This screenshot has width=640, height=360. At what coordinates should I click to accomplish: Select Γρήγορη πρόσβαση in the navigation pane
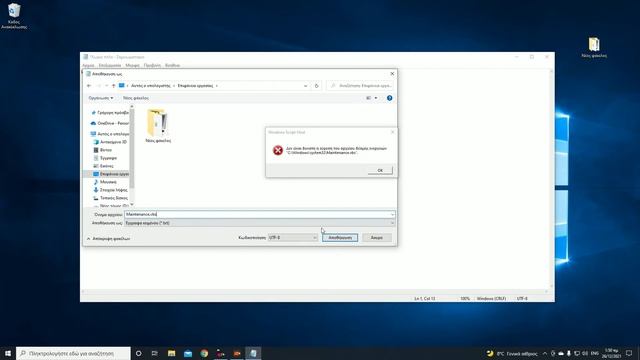(110, 113)
